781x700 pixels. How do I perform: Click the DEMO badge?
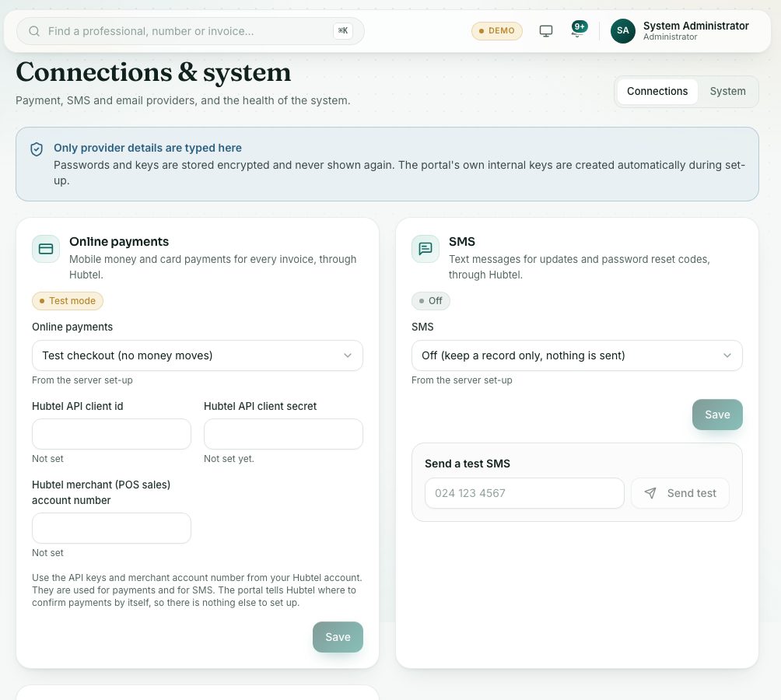coord(496,31)
